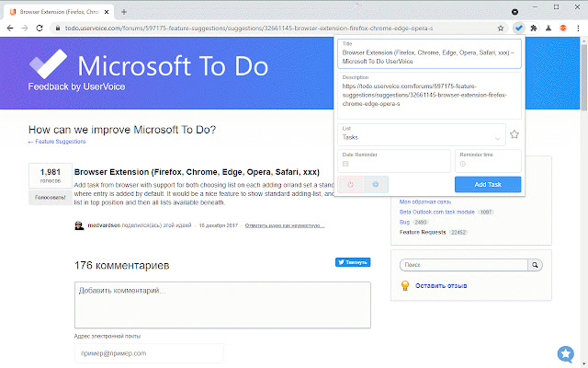This screenshot has width=588, height=368.
Task: Open a new browser tab
Action: pyautogui.click(x=124, y=11)
